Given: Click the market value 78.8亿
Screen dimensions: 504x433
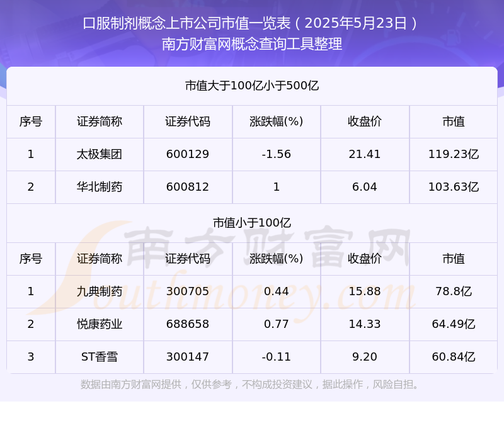Looking at the screenshot, I should tap(454, 291).
